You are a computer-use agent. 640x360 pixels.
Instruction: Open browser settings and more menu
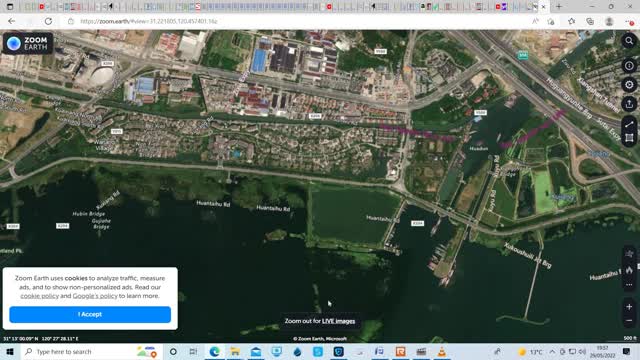(630, 21)
